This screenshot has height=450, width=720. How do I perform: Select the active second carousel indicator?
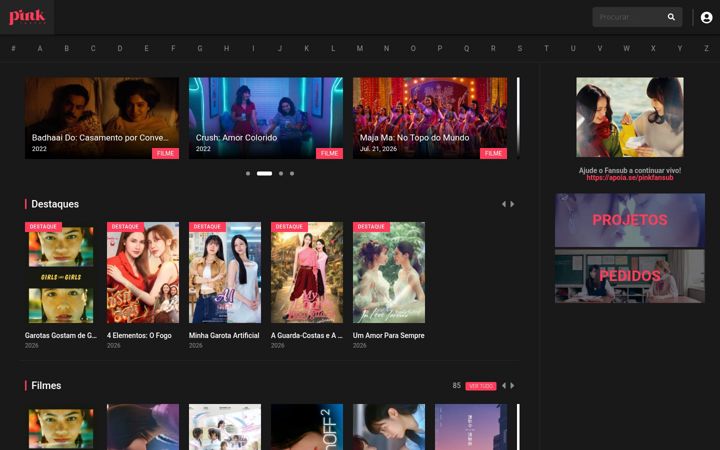click(264, 174)
